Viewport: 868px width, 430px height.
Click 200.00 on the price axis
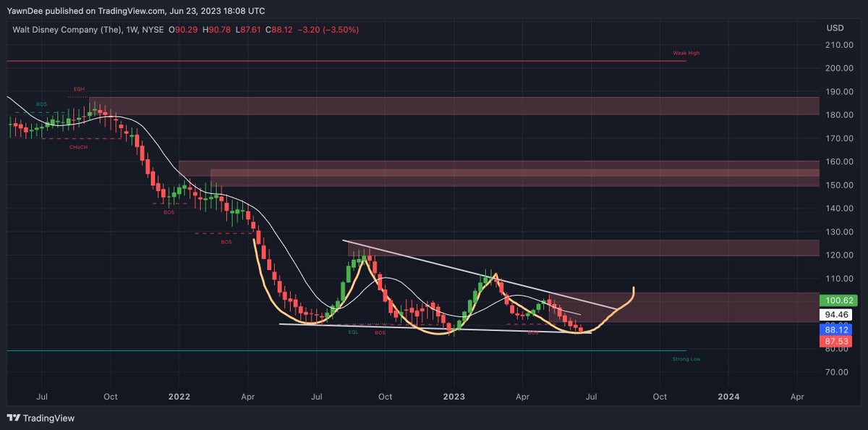[x=838, y=68]
